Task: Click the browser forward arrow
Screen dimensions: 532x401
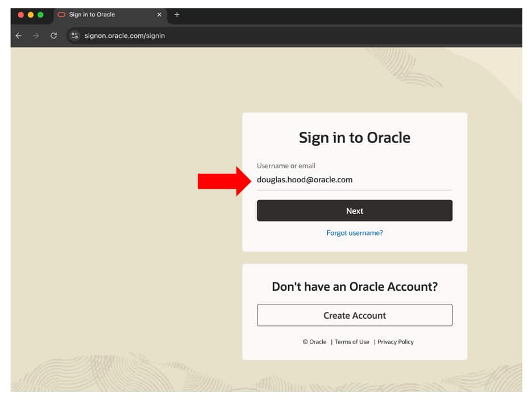Action: (x=36, y=36)
